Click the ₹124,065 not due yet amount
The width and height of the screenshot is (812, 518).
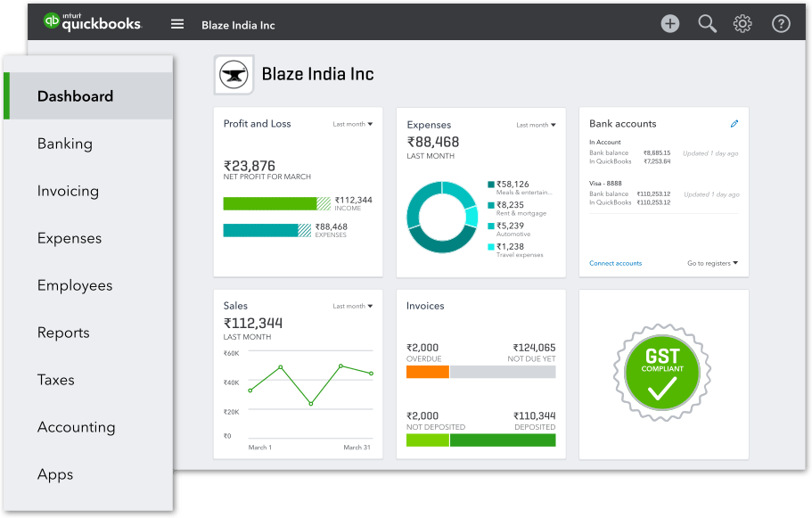[534, 348]
